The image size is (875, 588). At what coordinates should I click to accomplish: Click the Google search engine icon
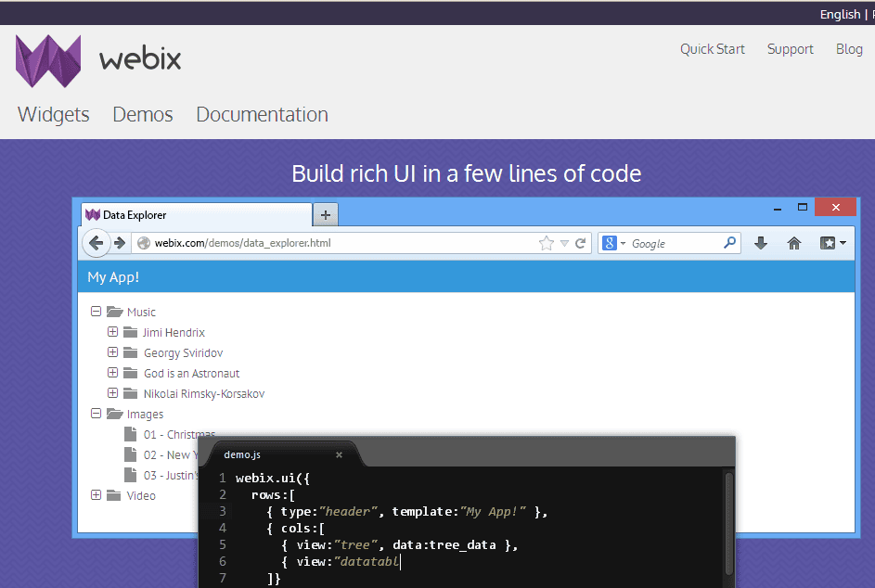tap(610, 243)
